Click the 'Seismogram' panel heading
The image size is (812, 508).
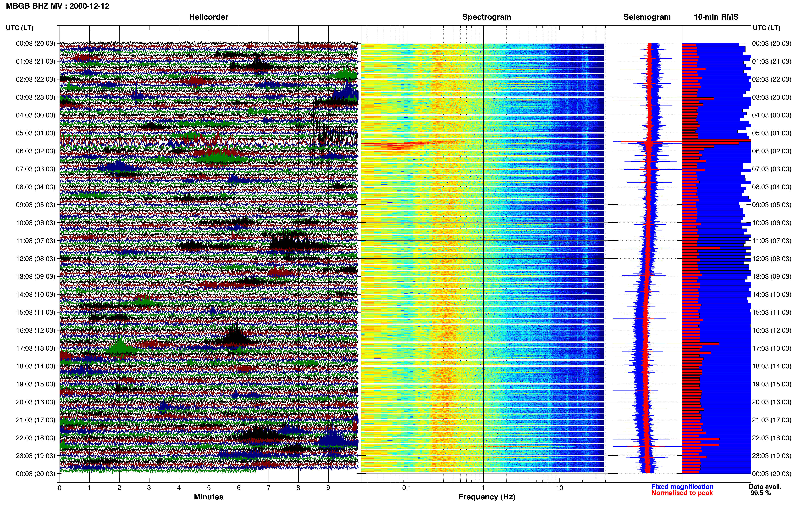pyautogui.click(x=647, y=17)
